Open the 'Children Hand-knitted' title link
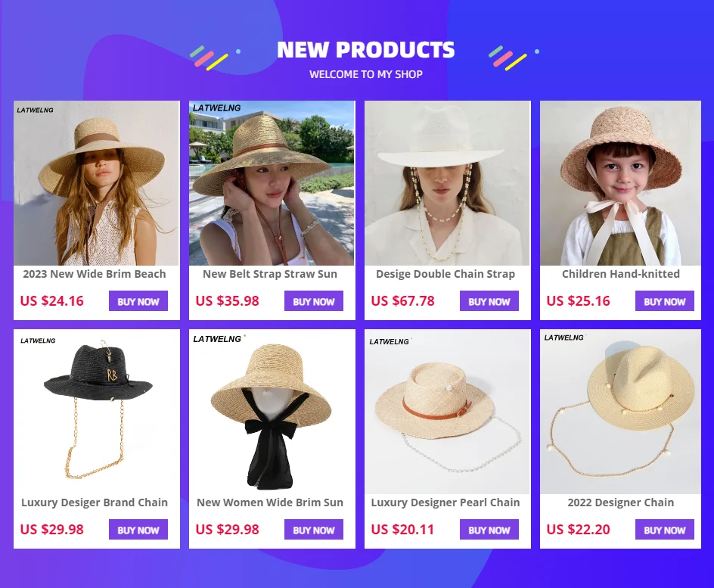Screen dimensions: 714x588 pos(621,274)
